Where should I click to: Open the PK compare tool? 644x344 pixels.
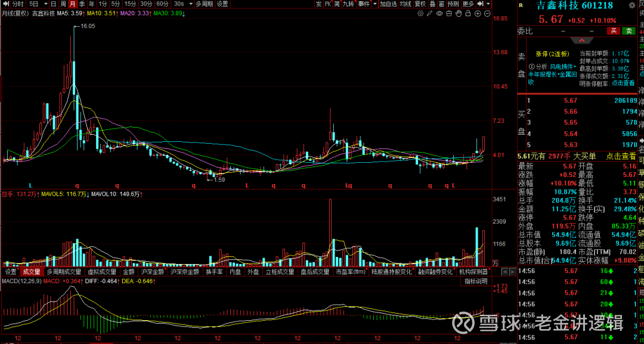coord(328,4)
